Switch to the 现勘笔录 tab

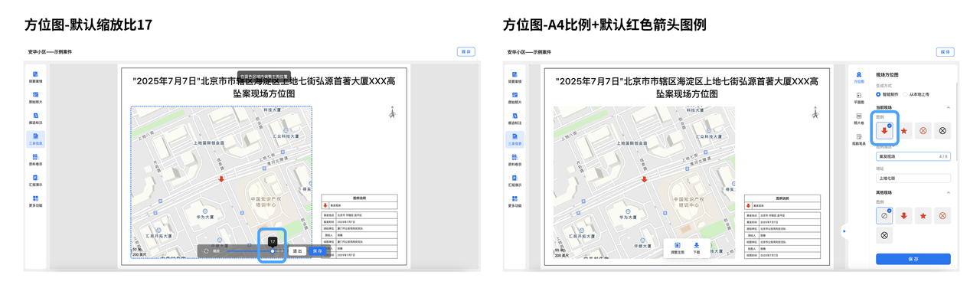(858, 140)
